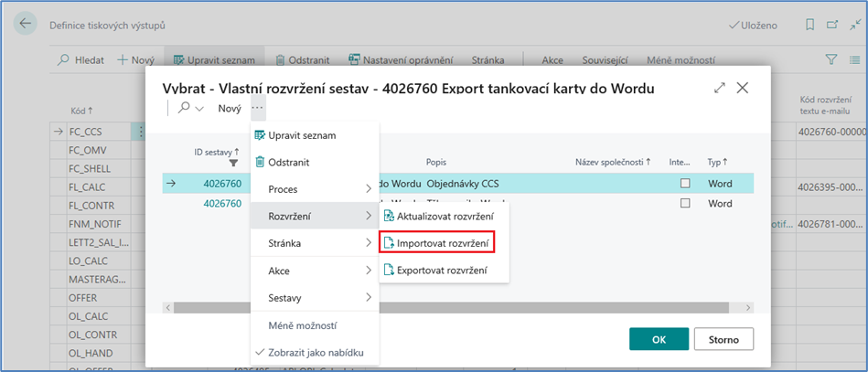Toggle the Zobrazit jako nabídku option

(313, 352)
